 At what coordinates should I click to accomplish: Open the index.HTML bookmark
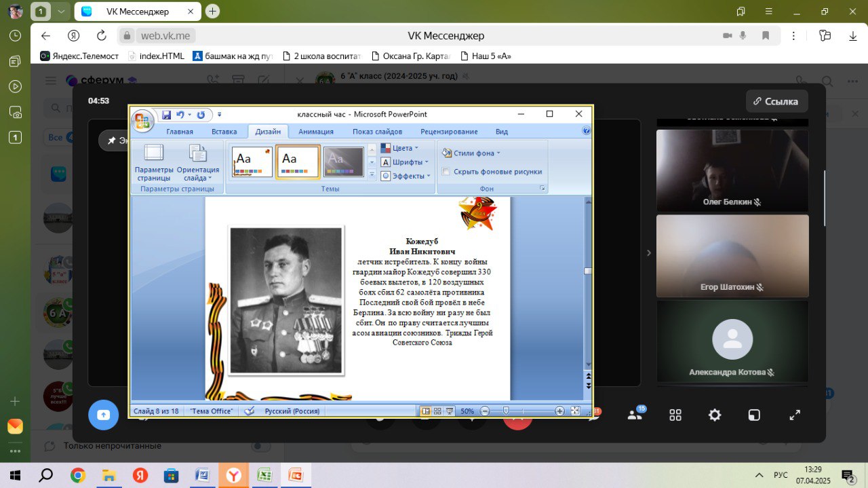[x=156, y=56]
